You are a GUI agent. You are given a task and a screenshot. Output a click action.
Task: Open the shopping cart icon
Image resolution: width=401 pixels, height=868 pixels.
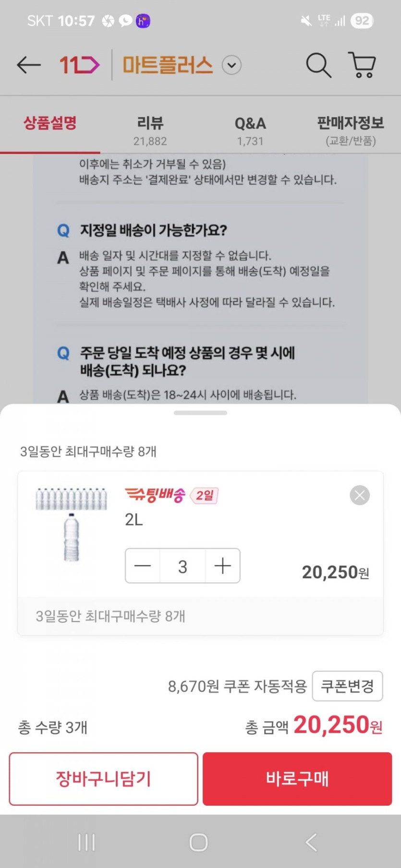[362, 65]
